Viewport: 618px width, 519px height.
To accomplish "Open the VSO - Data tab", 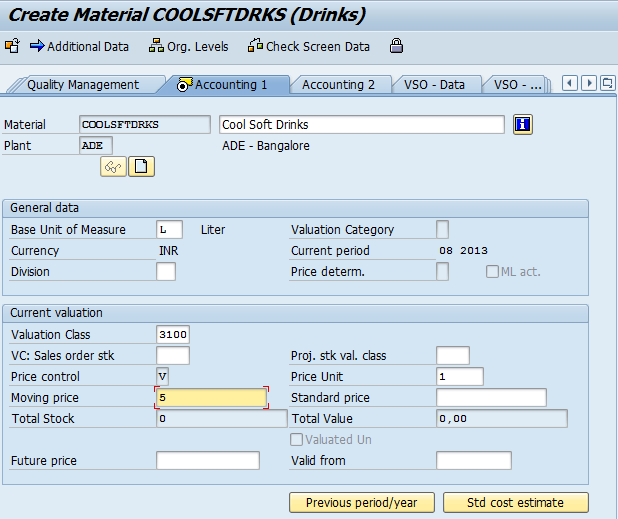I will 434,85.
